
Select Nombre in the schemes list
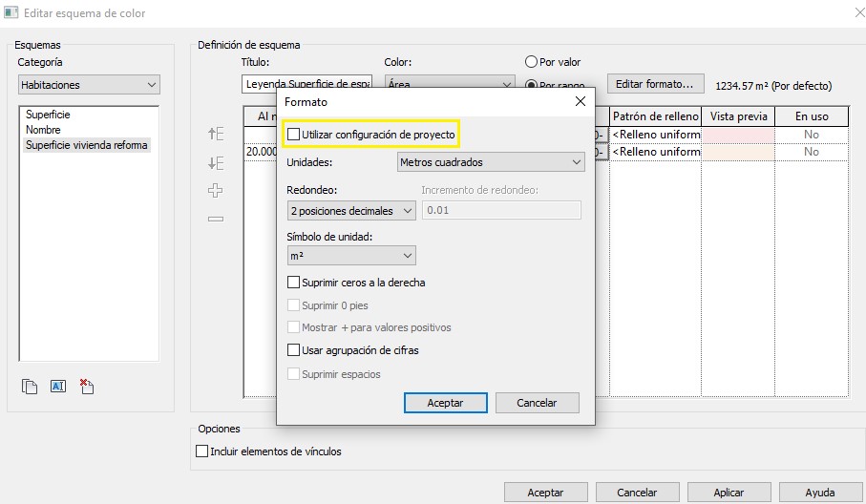click(43, 130)
